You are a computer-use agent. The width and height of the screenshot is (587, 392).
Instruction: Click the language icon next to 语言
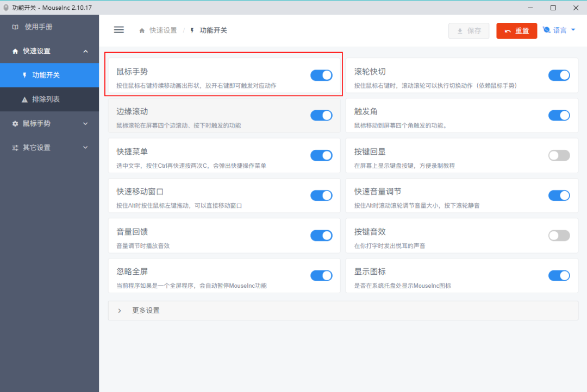547,30
